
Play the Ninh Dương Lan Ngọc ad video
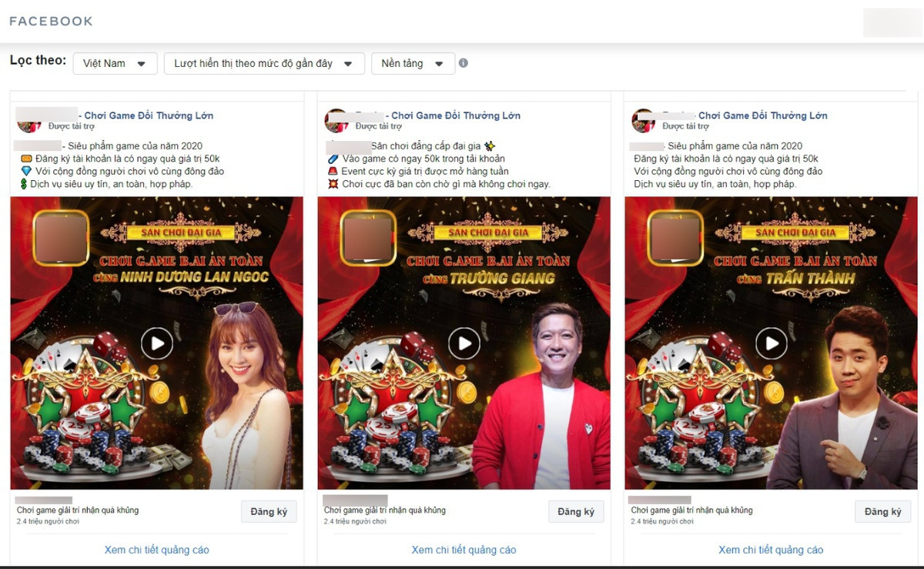(x=156, y=343)
